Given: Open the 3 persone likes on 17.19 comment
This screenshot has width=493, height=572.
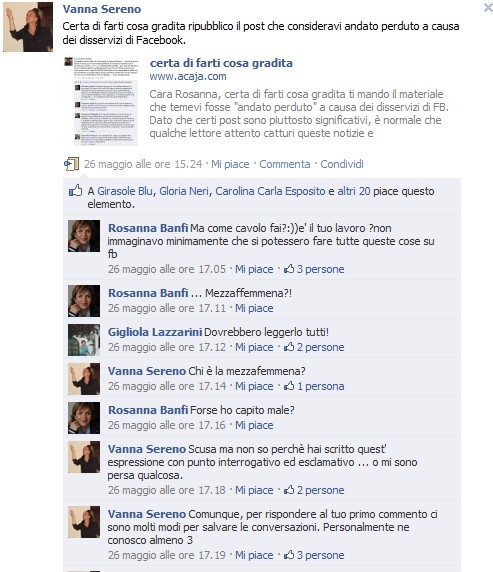Looking at the screenshot, I should pos(314,555).
